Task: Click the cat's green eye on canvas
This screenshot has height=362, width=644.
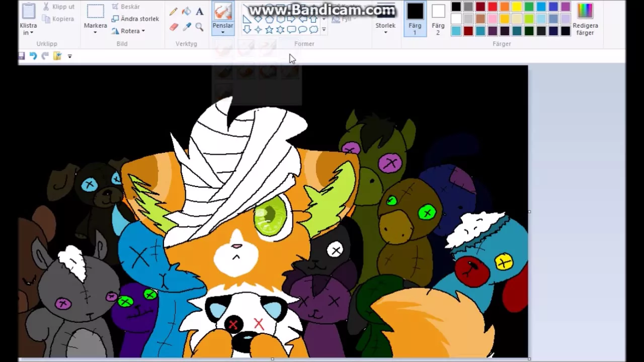Action: pos(271,216)
